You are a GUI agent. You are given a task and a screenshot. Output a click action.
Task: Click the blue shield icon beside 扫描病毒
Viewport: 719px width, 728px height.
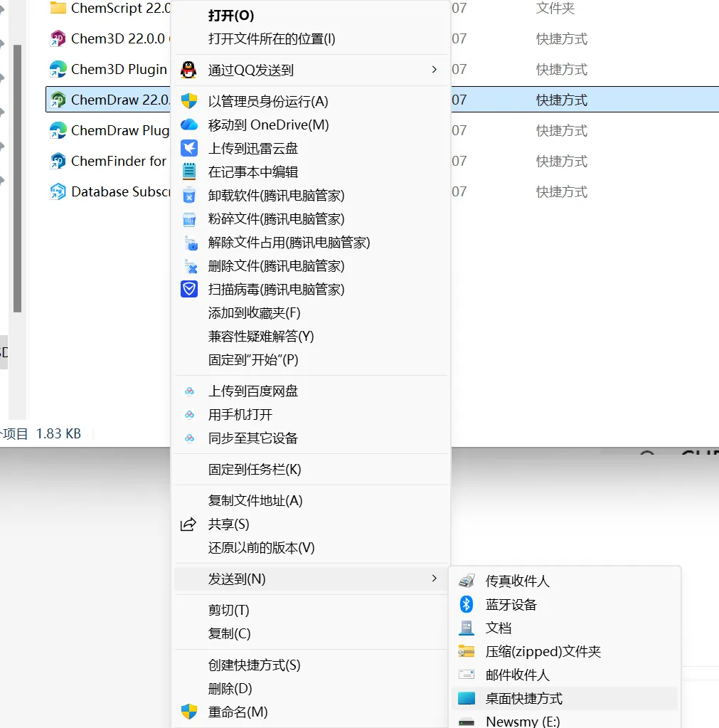pyautogui.click(x=188, y=289)
